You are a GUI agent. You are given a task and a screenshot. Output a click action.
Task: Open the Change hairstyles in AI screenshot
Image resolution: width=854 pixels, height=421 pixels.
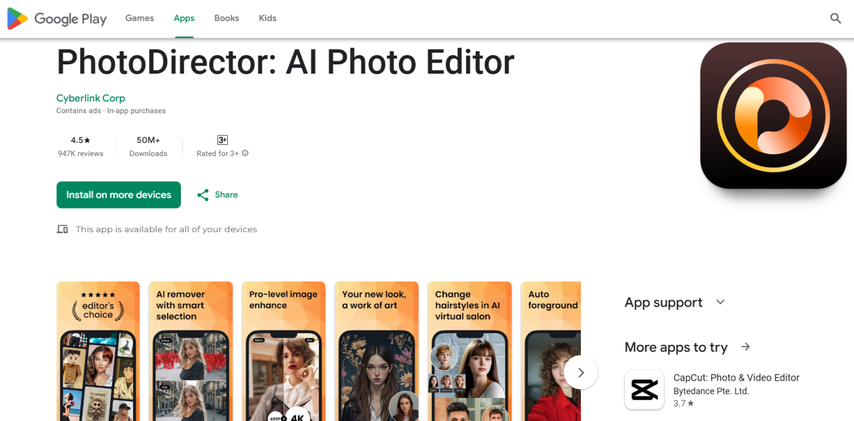470,351
